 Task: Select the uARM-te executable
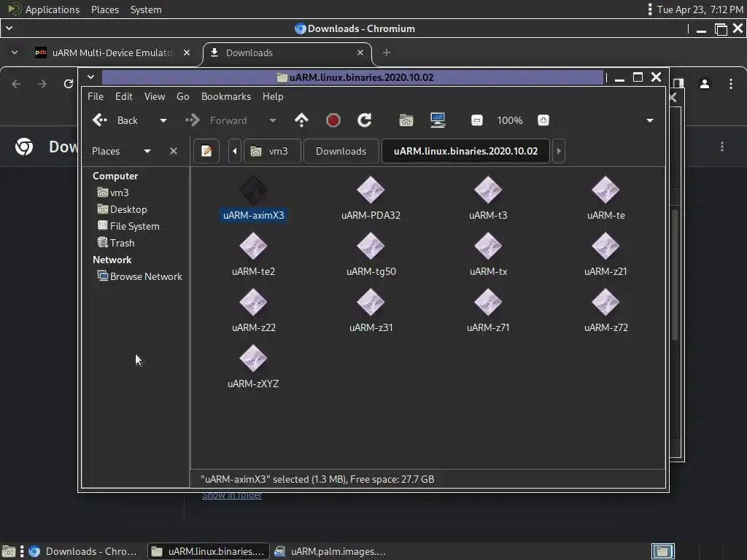(605, 190)
